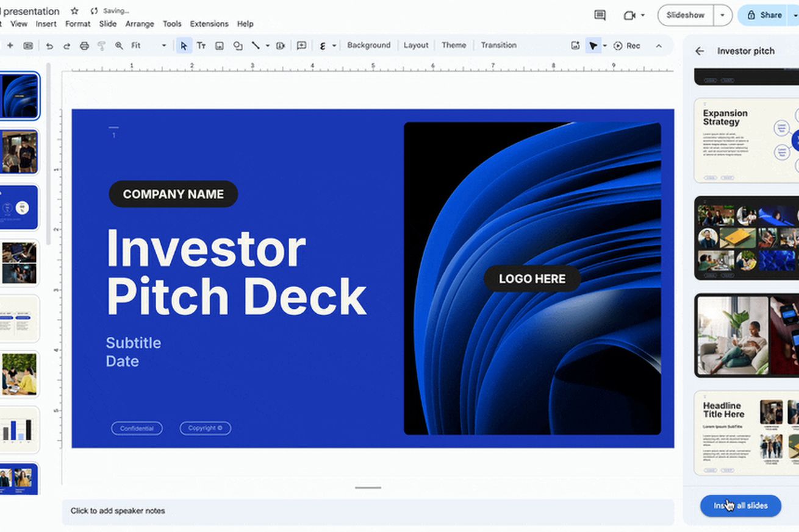Image resolution: width=799 pixels, height=532 pixels.
Task: Open the Extensions menu
Action: point(209,24)
